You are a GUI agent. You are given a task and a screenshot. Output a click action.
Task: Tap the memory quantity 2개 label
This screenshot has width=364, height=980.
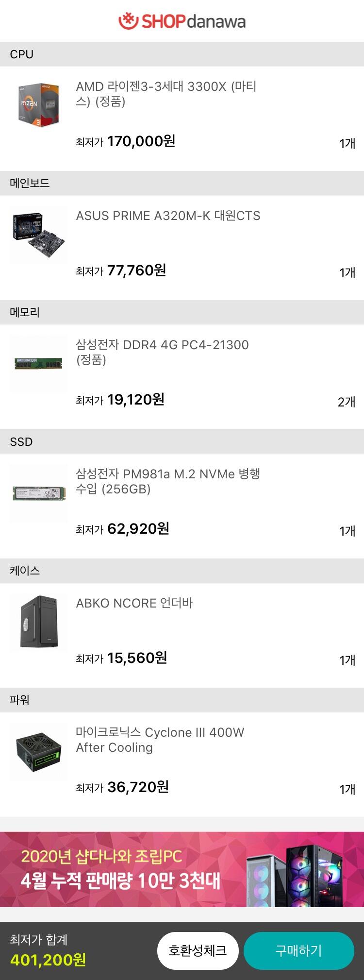coord(347,402)
